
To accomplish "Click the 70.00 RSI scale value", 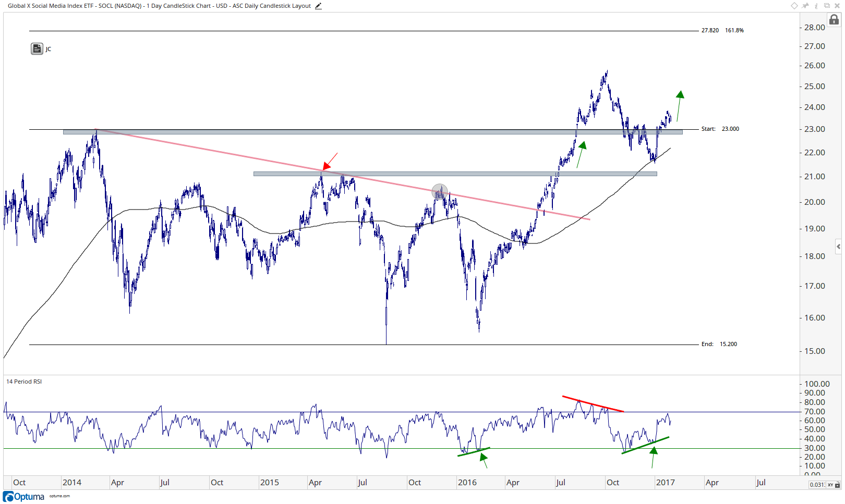I will click(x=815, y=412).
